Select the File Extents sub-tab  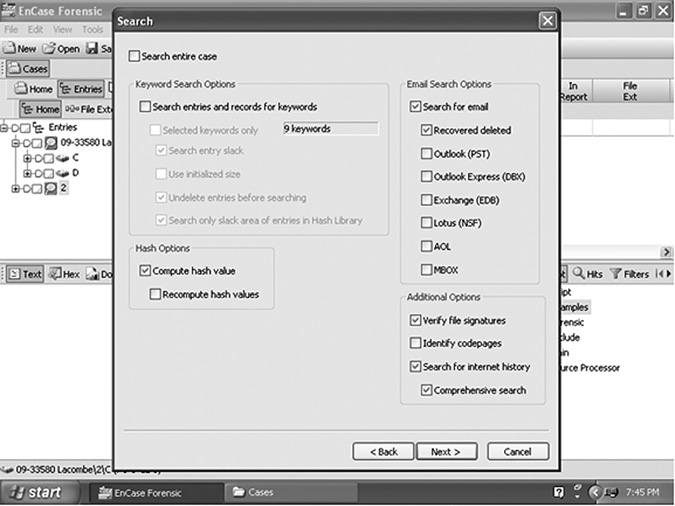[x=88, y=109]
